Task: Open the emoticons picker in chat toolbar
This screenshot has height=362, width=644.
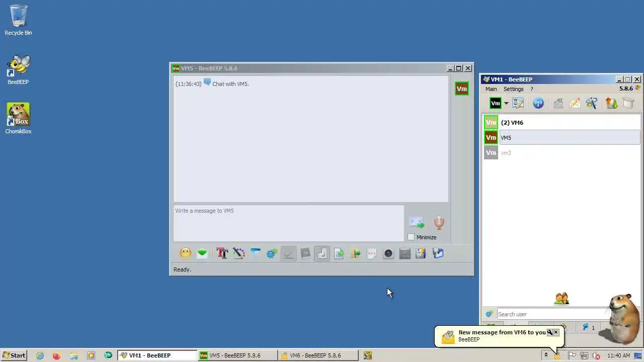Action: click(x=186, y=253)
